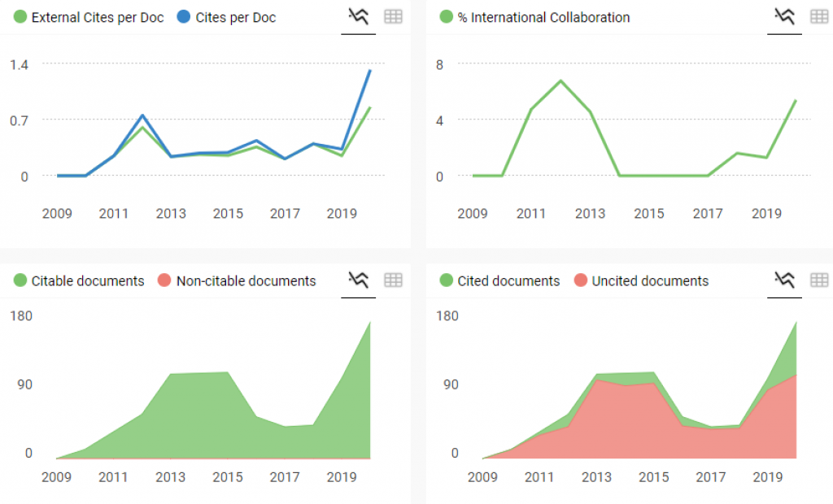Show Citable documents data as table
The height and width of the screenshot is (504, 833).
(x=393, y=280)
